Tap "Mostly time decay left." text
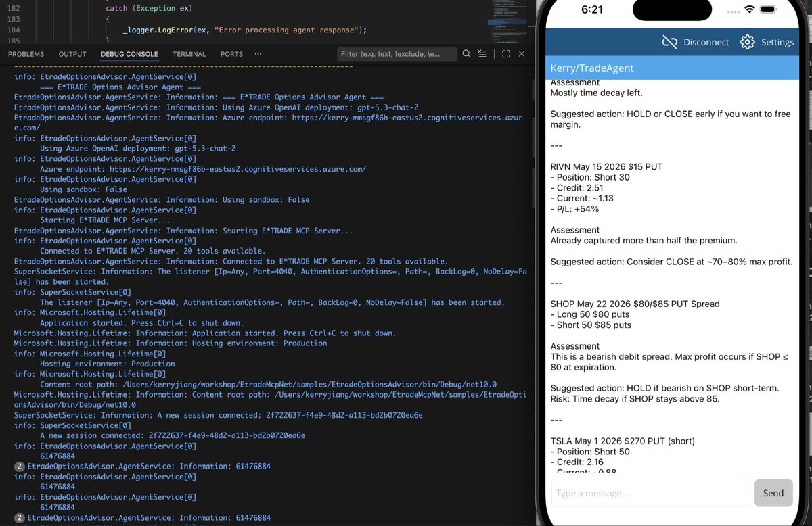The image size is (812, 526). pyautogui.click(x=597, y=93)
